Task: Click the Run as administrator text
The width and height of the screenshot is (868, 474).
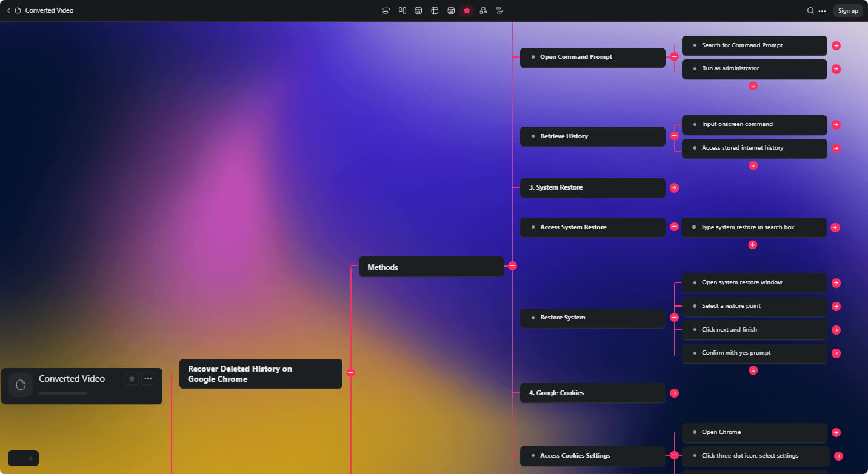Action: coord(730,68)
